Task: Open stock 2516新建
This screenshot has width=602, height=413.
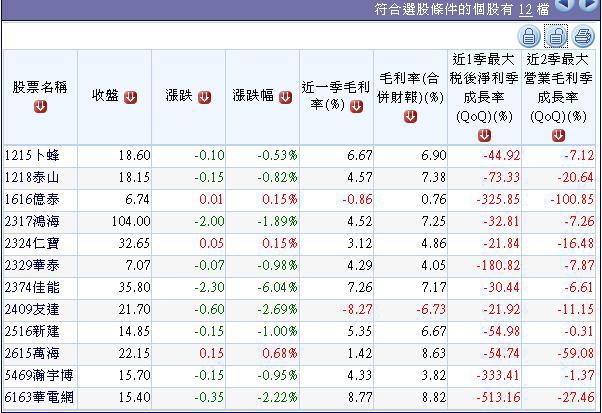Action: 32,331
